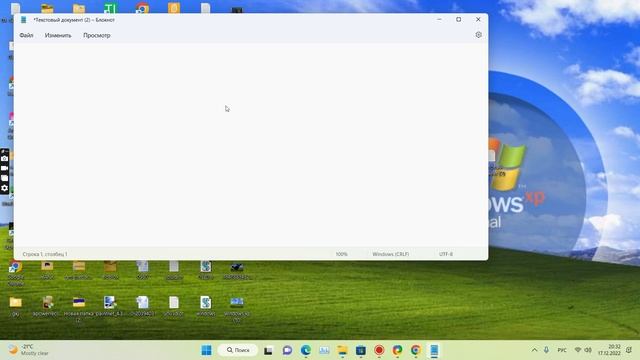Open Notepad settings gear
The image size is (640, 360).
[x=478, y=35]
